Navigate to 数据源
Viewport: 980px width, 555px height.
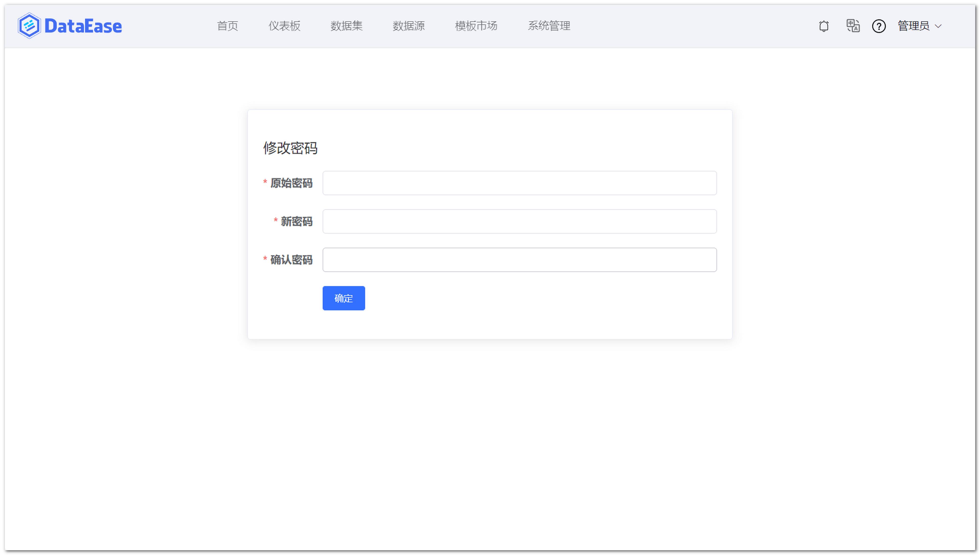tap(409, 26)
